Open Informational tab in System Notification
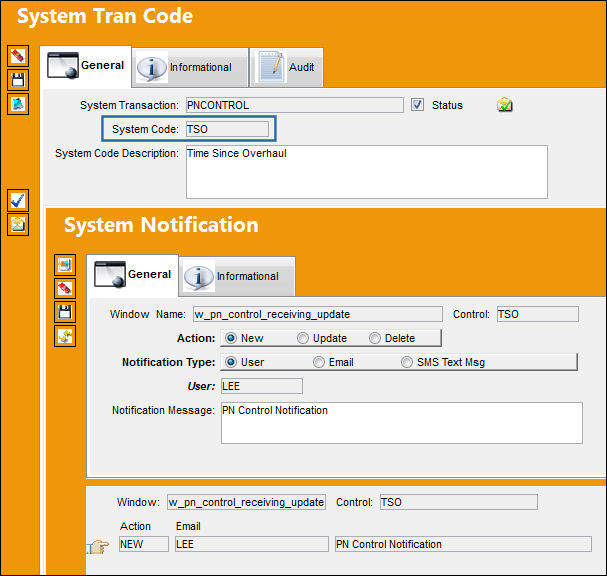The width and height of the screenshot is (607, 576). (x=237, y=276)
